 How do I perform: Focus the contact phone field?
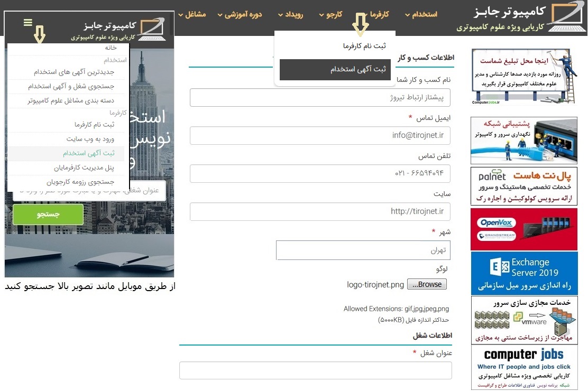[320, 173]
